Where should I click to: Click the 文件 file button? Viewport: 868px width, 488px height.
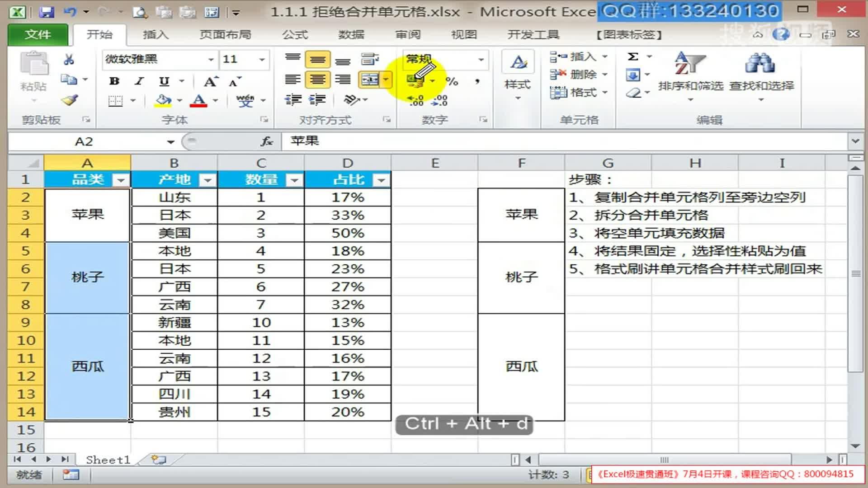pos(38,34)
